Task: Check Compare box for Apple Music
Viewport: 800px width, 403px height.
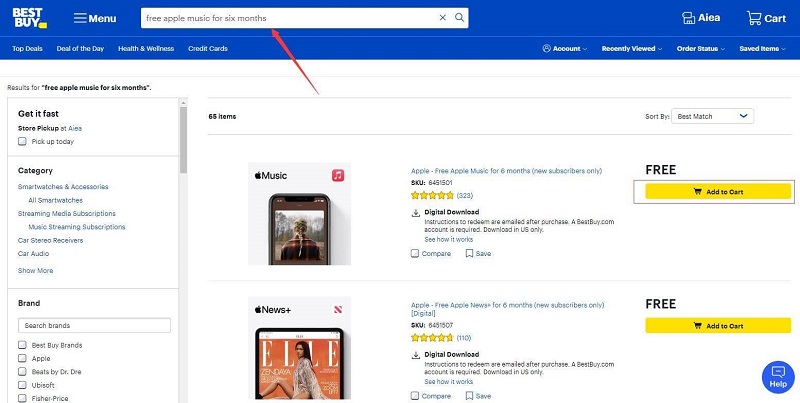Action: coord(415,254)
